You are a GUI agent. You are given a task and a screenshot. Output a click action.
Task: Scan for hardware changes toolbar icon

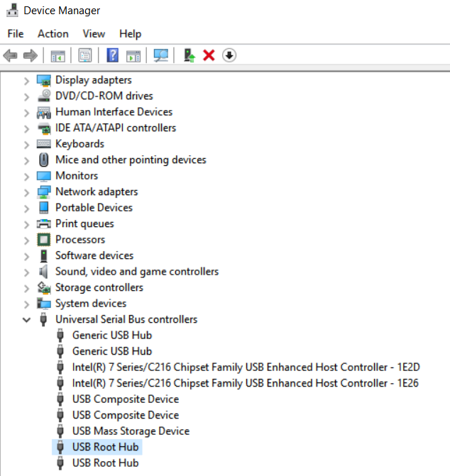click(161, 55)
